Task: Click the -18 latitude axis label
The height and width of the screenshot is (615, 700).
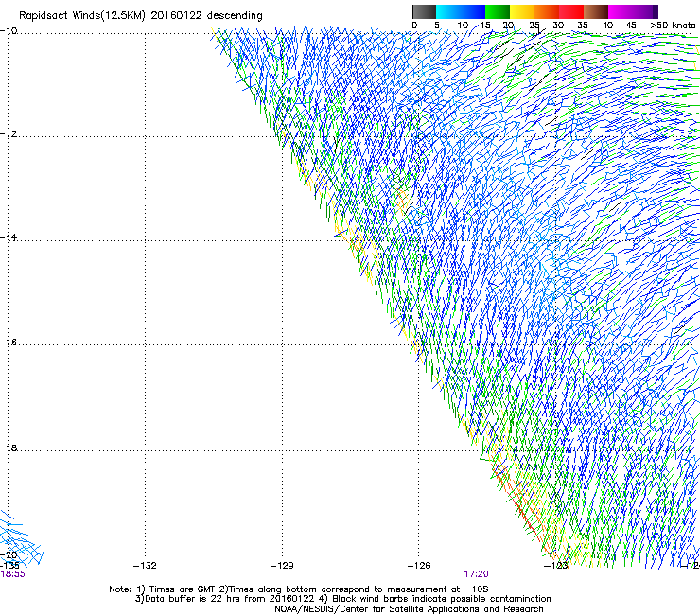Action: coord(9,448)
